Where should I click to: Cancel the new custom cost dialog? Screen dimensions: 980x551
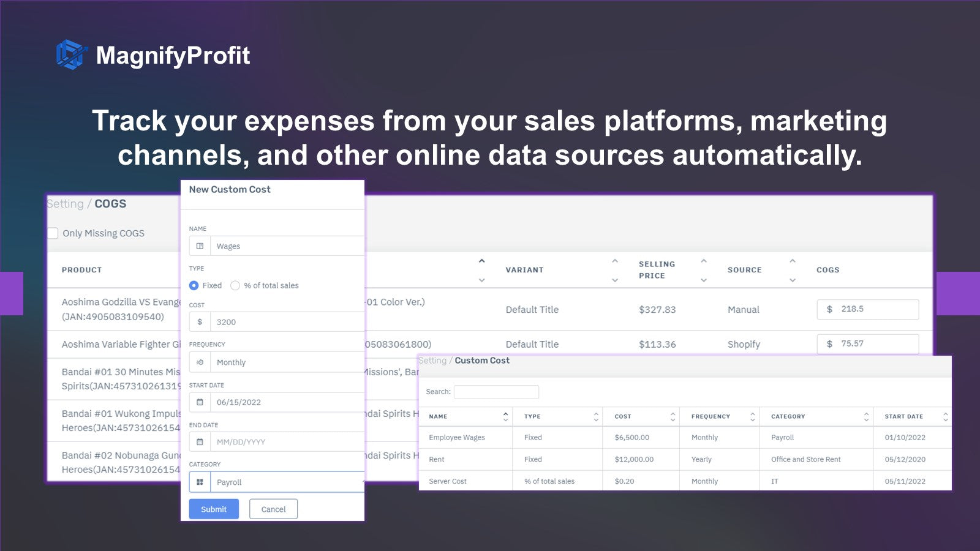[273, 509]
